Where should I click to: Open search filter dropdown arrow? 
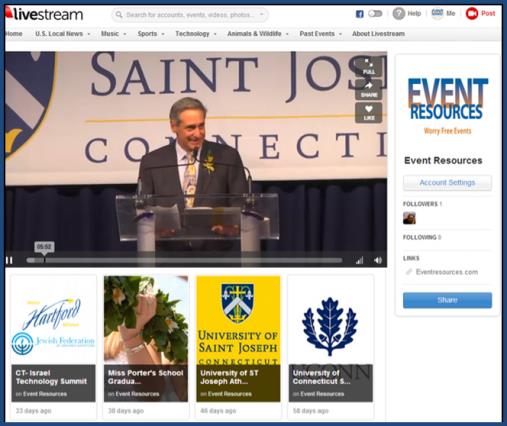[262, 14]
